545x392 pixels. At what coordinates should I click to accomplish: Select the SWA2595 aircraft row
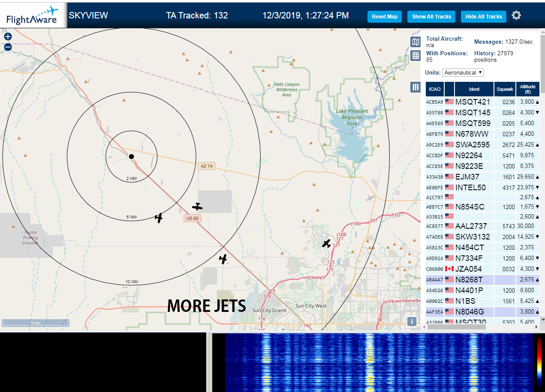(x=482, y=144)
